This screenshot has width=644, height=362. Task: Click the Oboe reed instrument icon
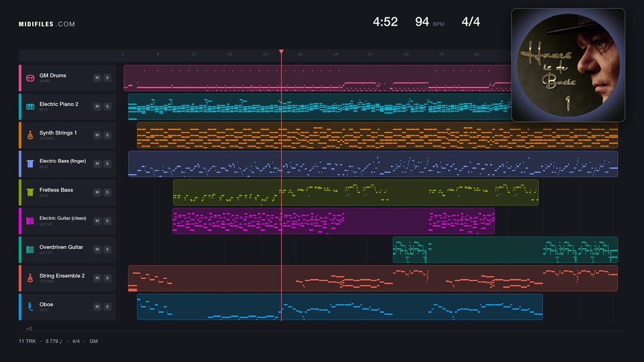pos(30,306)
